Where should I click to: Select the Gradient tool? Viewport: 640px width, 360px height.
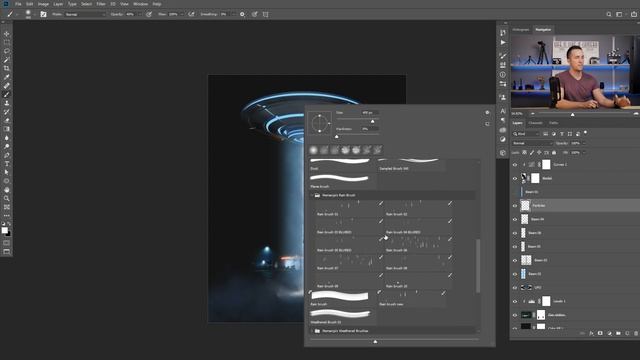(x=7, y=129)
